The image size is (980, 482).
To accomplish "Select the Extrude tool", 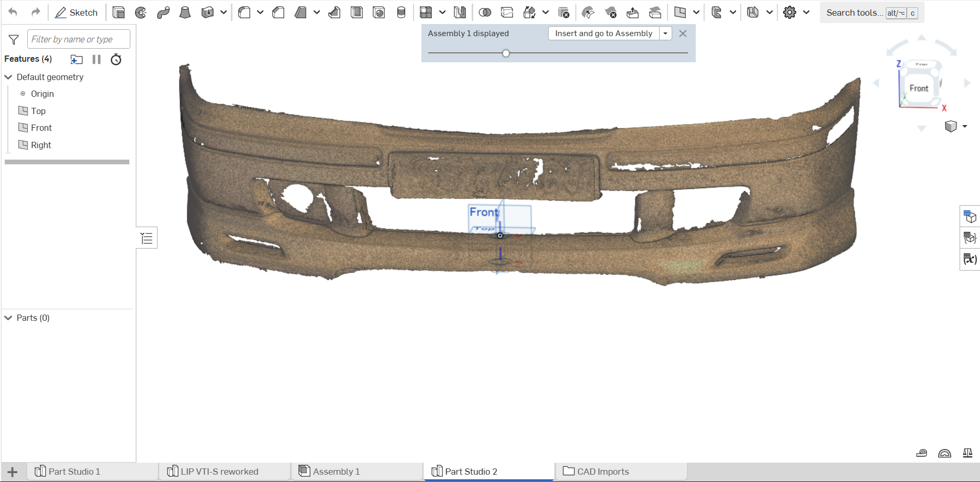I will point(119,13).
